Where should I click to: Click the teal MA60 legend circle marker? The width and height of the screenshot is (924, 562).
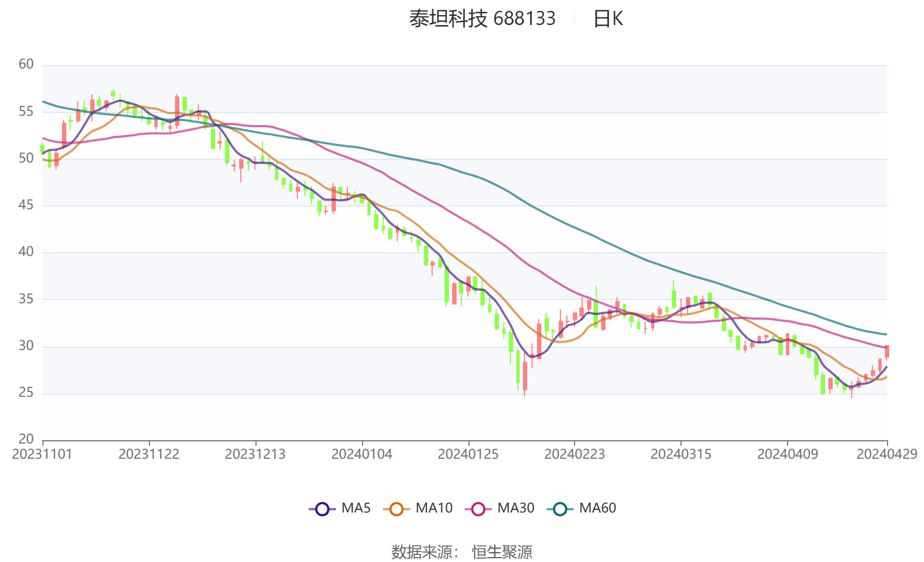(560, 509)
